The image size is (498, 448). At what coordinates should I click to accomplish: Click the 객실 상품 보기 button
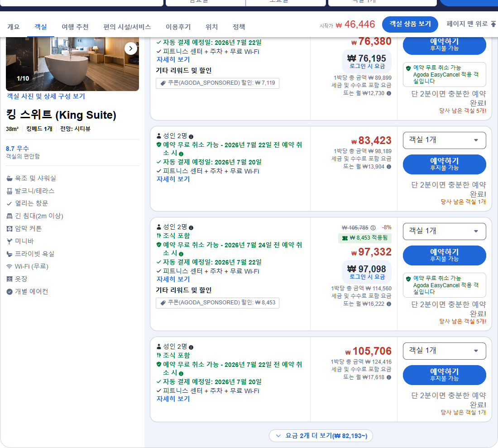coord(410,24)
